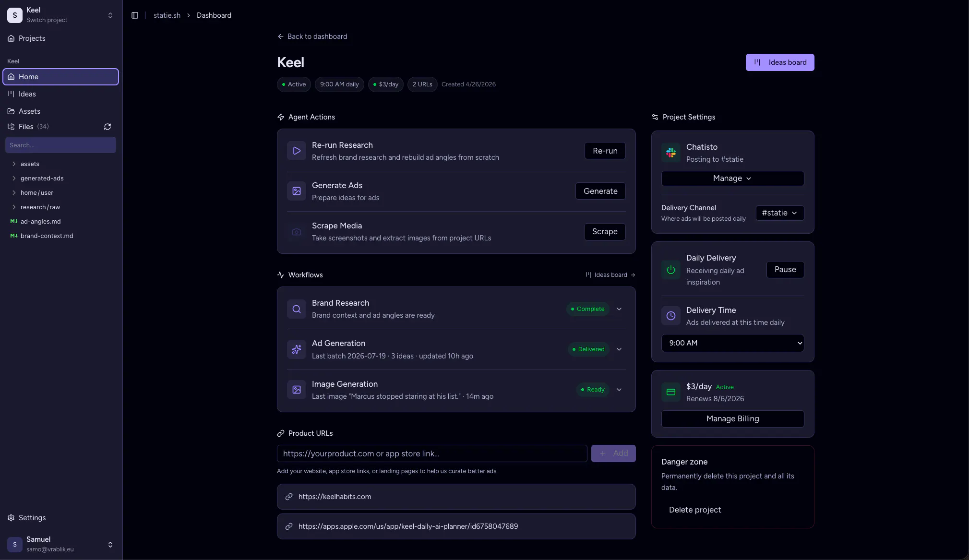
Task: Click the Agent Actions lightning icon
Action: click(x=281, y=117)
